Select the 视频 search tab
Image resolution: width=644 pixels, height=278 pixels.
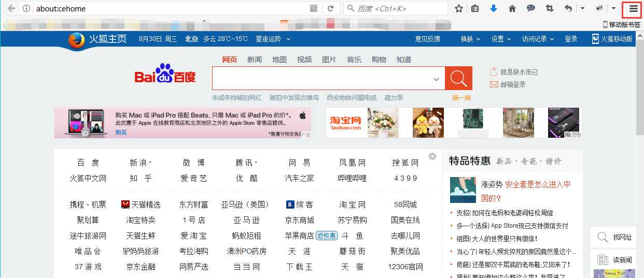click(304, 60)
